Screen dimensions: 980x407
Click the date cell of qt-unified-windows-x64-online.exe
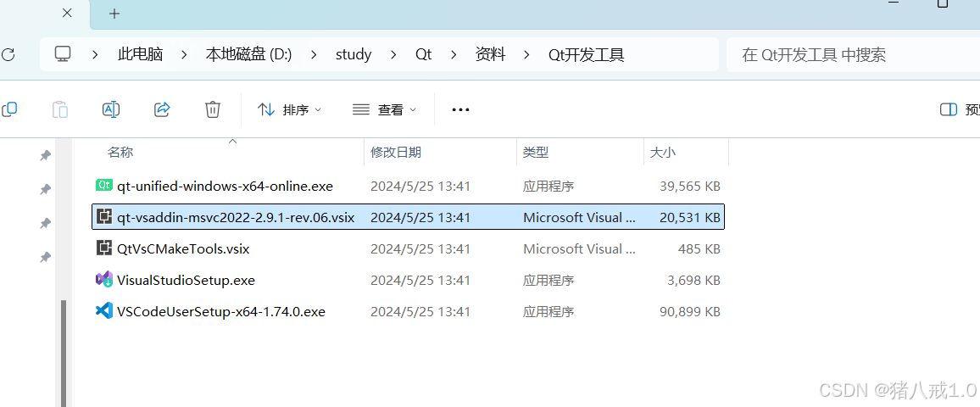(420, 186)
